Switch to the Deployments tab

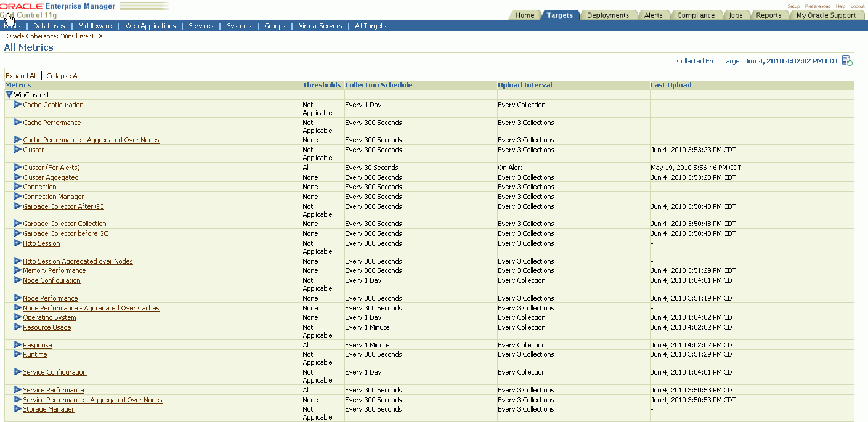[x=608, y=15]
